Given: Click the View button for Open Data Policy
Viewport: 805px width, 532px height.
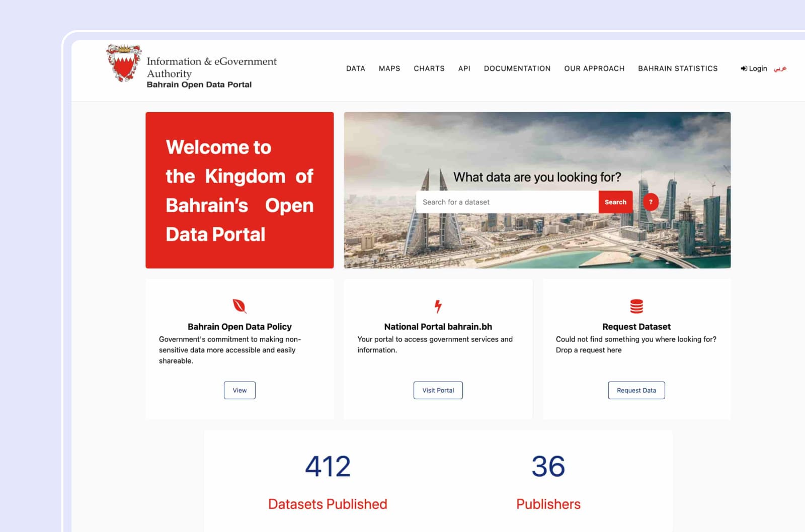Looking at the screenshot, I should 239,390.
